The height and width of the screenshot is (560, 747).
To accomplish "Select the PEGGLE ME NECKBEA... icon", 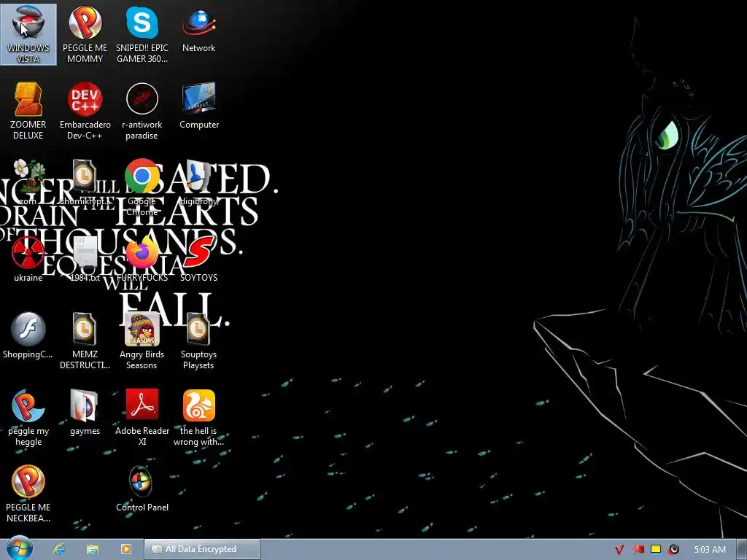I will [x=28, y=494].
